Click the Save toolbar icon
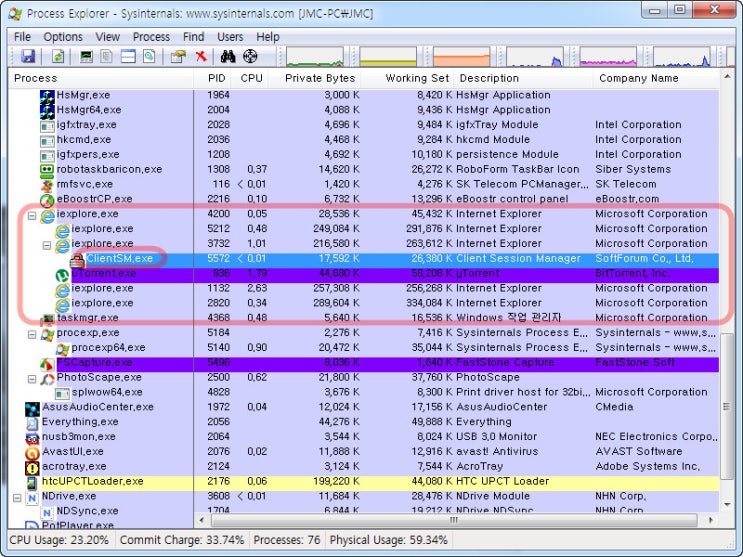 tap(27, 57)
